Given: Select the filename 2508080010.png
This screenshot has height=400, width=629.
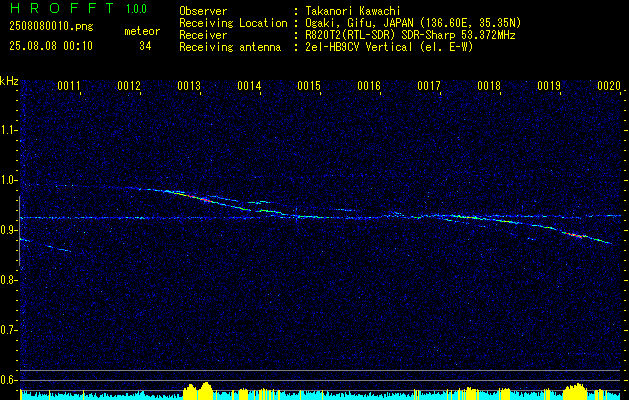Looking at the screenshot, I should [x=51, y=26].
